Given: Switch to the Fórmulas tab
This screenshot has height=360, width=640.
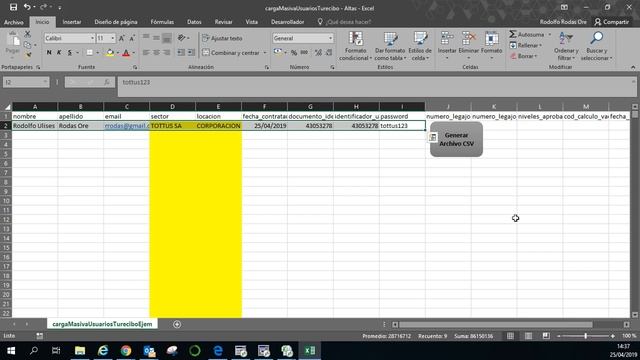Looking at the screenshot, I should [162, 22].
